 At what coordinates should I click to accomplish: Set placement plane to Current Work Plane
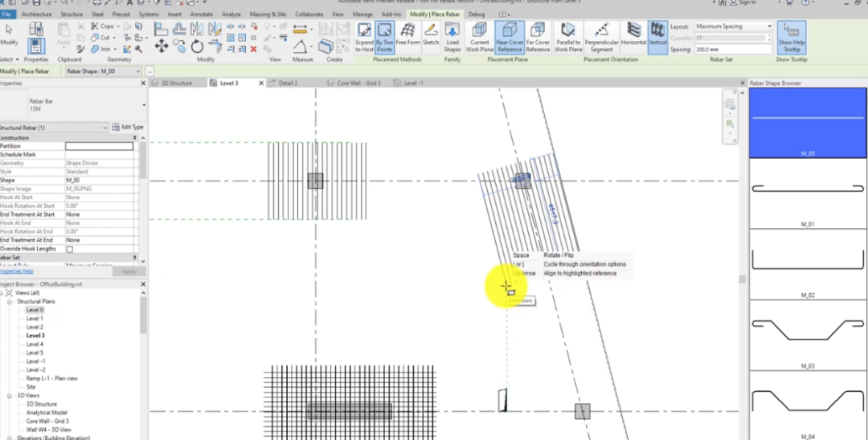coord(479,38)
